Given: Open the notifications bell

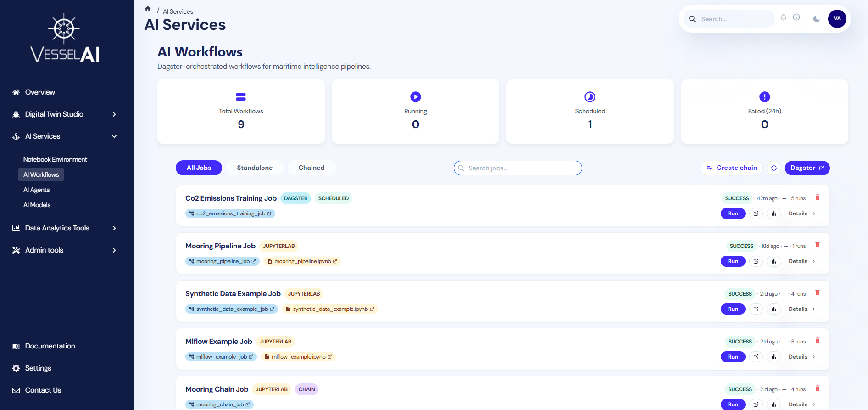Looking at the screenshot, I should [784, 17].
